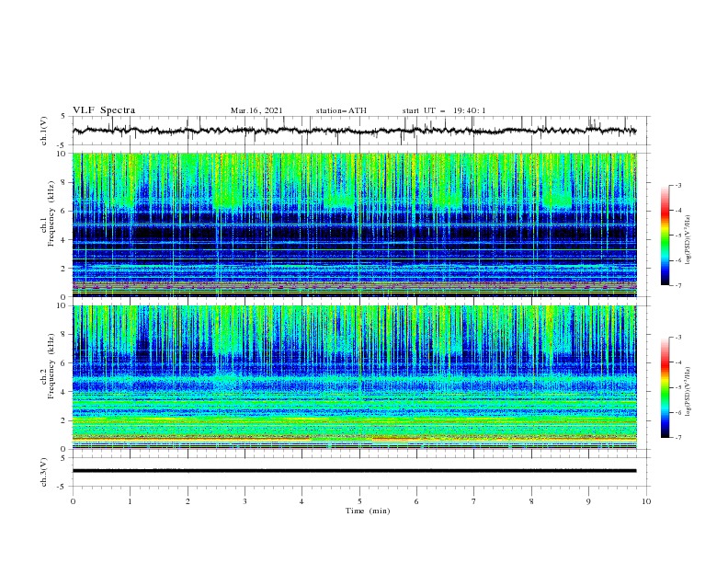The width and height of the screenshot is (728, 563).
Task: Click inside the ch.1 spectrogram panel
Action: (x=354, y=224)
